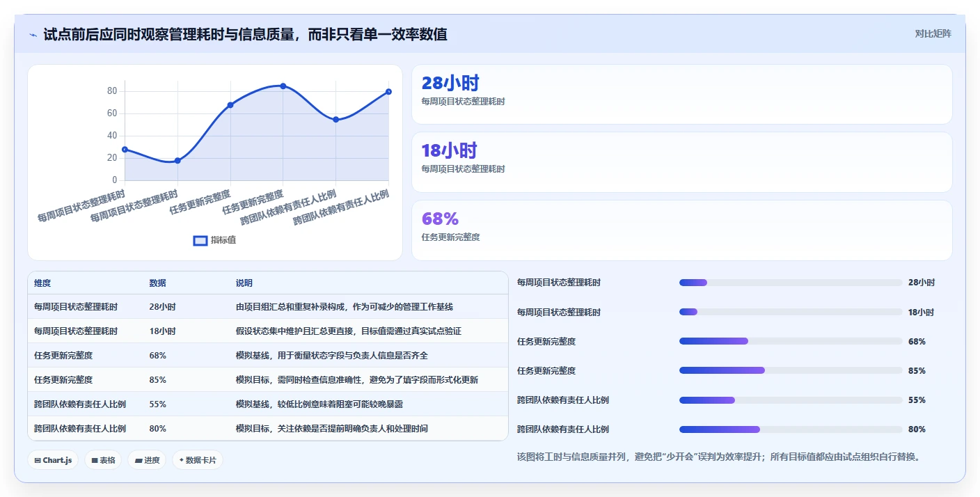Click the 85% value next to its progress bar

(x=917, y=371)
